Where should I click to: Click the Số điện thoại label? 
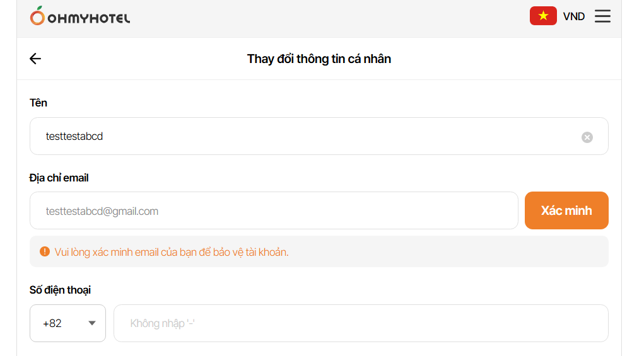click(61, 290)
